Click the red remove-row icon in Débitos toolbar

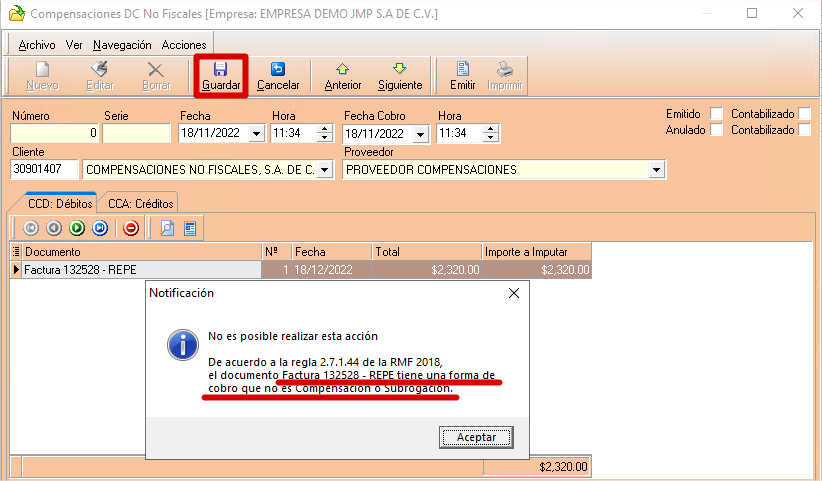click(x=131, y=228)
